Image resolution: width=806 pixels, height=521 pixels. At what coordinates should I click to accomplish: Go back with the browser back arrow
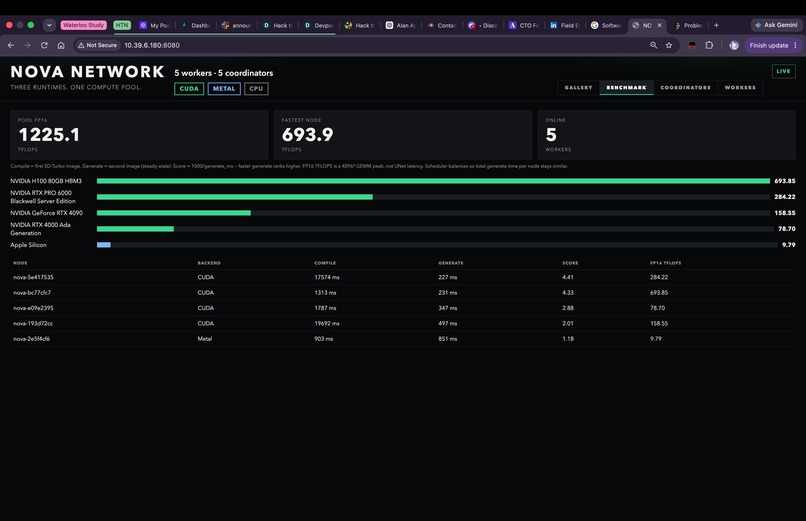pos(11,45)
